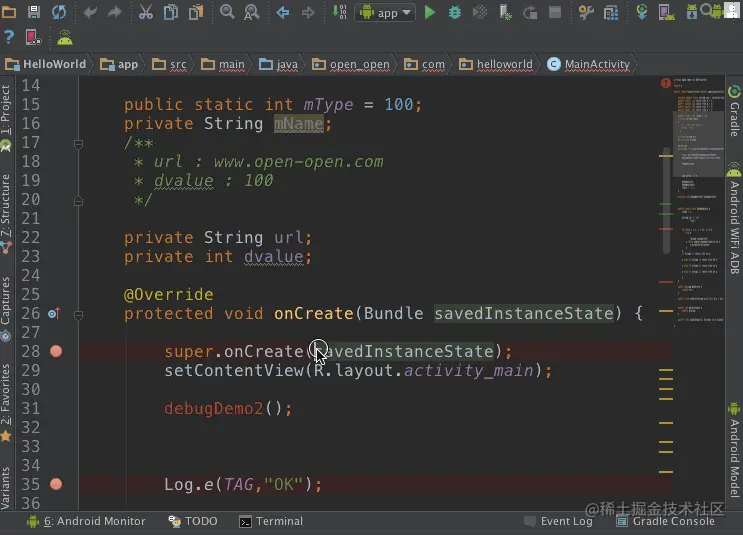Click the editor vertical scrollbar thumb
The width and height of the screenshot is (743, 535).
666,199
